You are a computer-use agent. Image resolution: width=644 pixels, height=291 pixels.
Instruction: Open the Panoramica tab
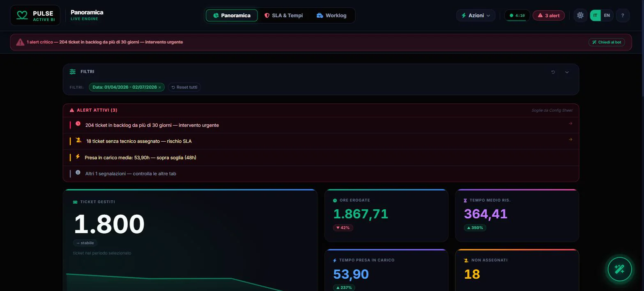pyautogui.click(x=232, y=16)
